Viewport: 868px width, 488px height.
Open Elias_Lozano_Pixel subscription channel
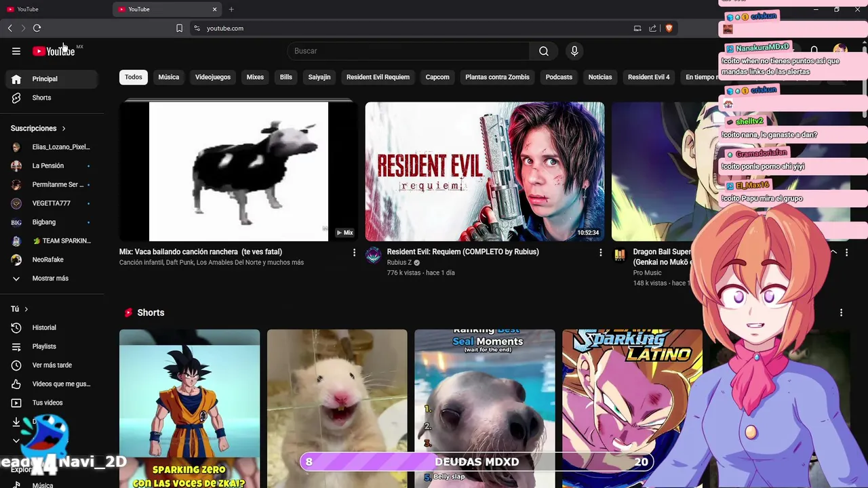click(52, 147)
